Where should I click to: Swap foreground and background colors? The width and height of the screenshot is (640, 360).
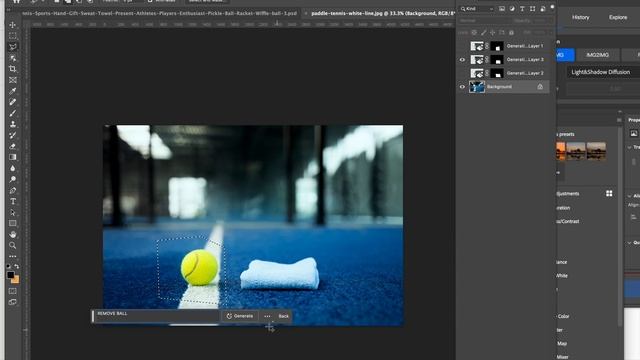click(17, 266)
